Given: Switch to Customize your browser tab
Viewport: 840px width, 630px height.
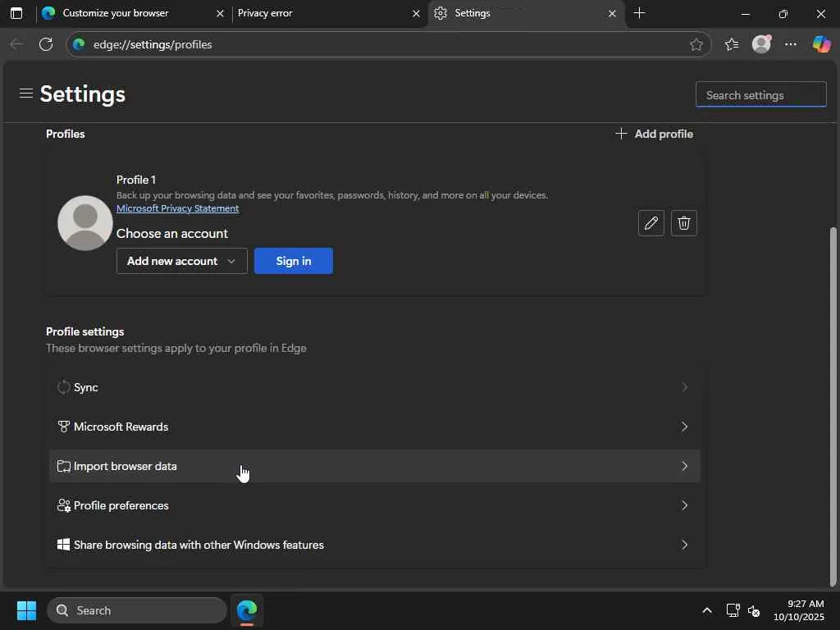Looking at the screenshot, I should pos(132,13).
